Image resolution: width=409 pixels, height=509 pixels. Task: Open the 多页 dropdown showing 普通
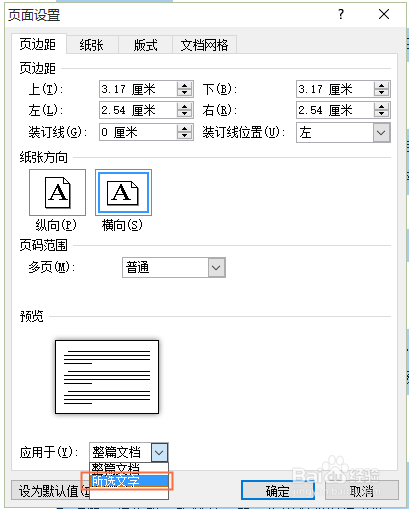[x=174, y=267]
